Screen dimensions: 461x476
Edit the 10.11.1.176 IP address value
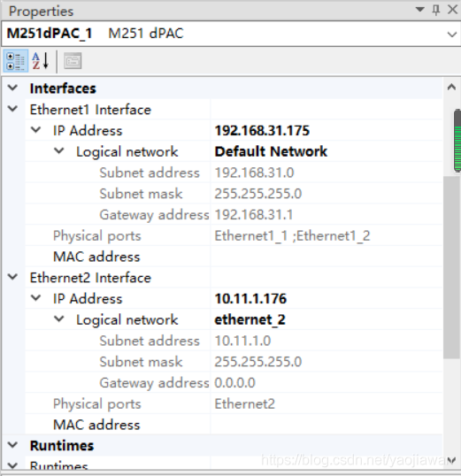(327, 299)
